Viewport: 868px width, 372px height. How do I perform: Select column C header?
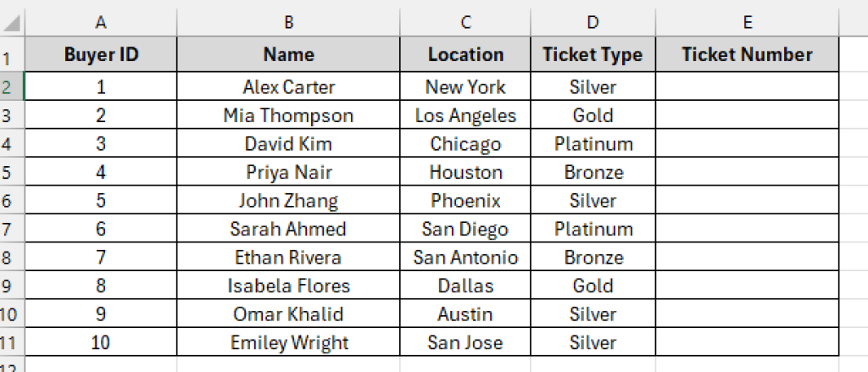pos(465,23)
